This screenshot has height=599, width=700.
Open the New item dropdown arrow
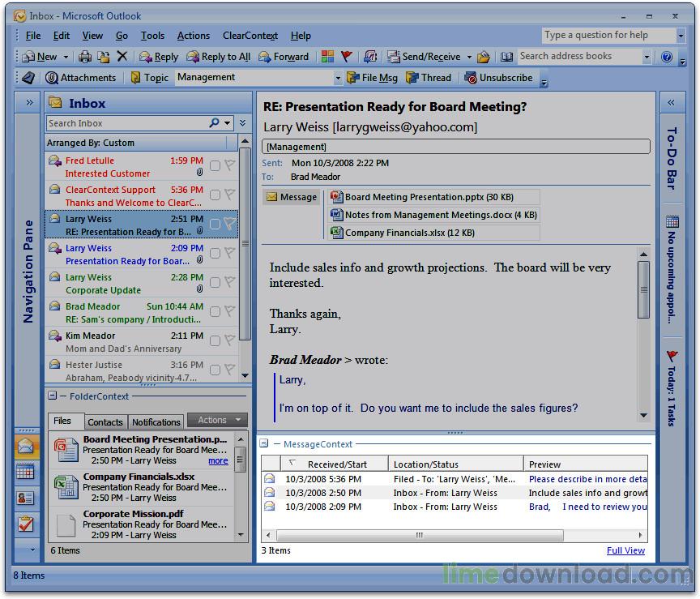point(66,57)
